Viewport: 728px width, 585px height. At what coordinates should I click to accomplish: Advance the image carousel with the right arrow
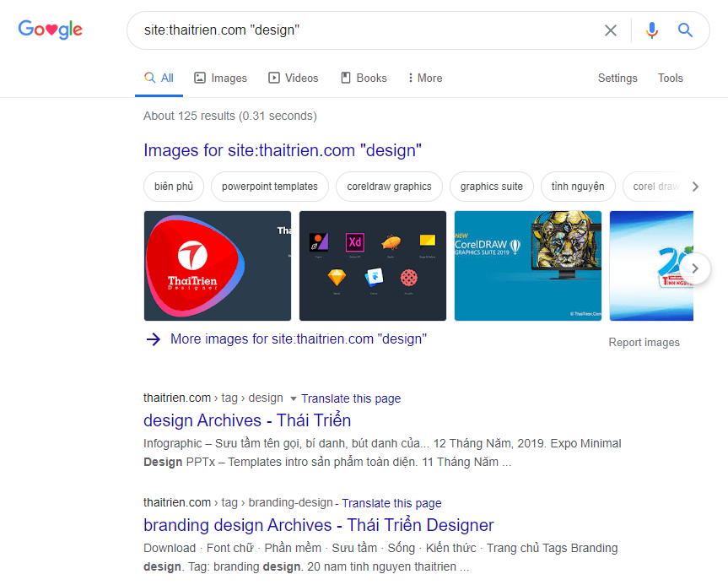[695, 268]
